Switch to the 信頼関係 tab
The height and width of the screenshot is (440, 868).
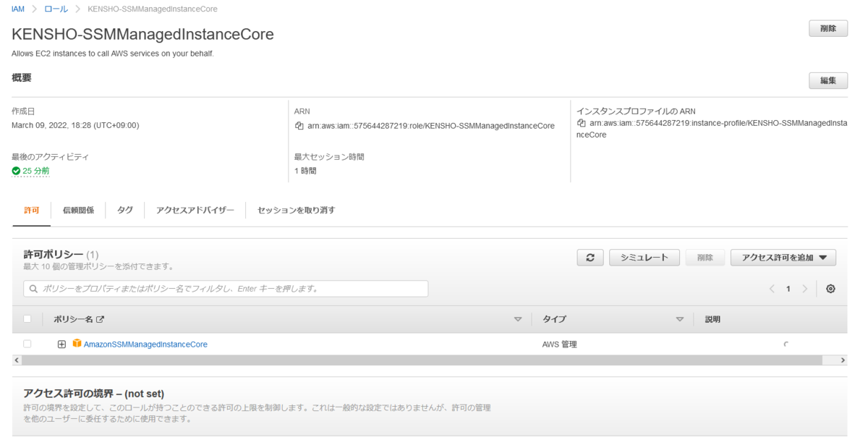(x=78, y=210)
